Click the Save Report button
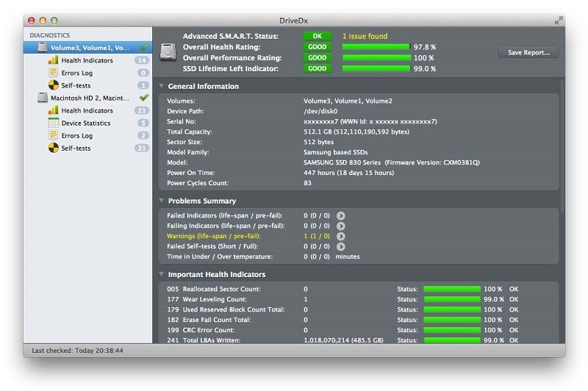This screenshot has height=391, width=588. tap(528, 52)
